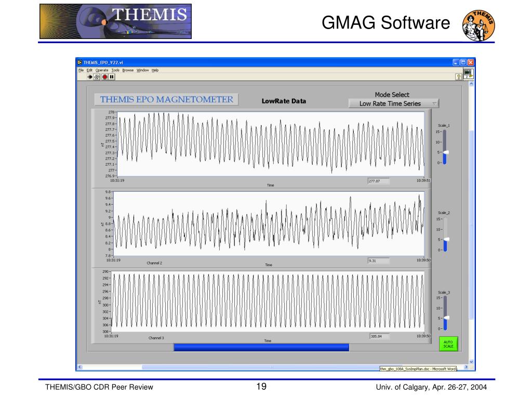Click the Scale_3 slider handle
The image size is (532, 399).
446,318
